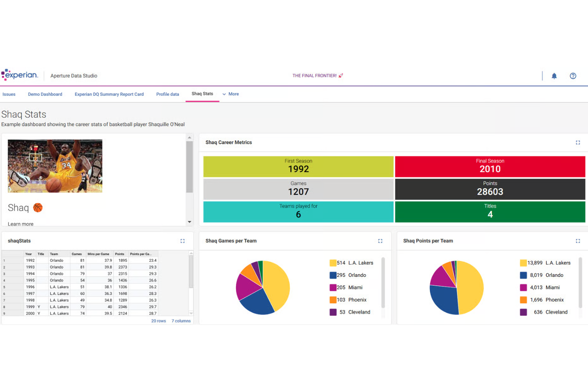Expand Shaq Games per Team chart fullscreen
588x392 pixels.
[x=380, y=241]
